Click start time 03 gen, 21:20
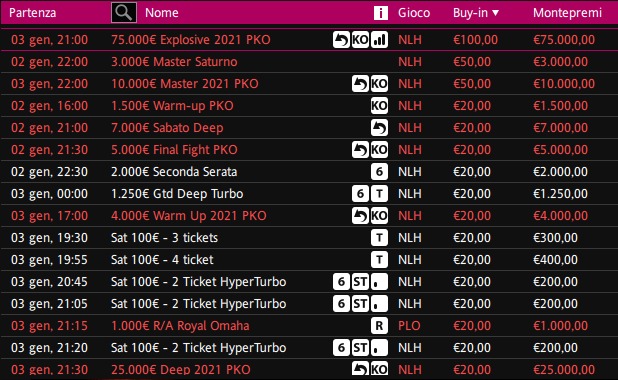This screenshot has width=618, height=380. [x=49, y=348]
